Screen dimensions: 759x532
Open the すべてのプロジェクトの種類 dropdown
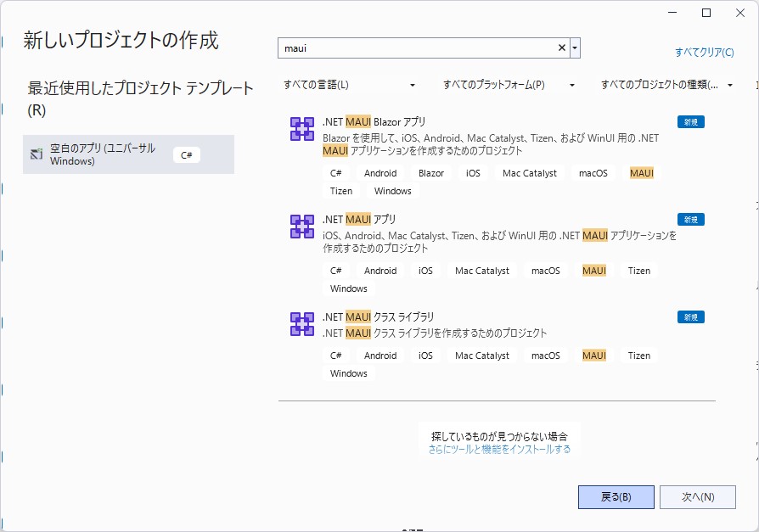coord(662,85)
